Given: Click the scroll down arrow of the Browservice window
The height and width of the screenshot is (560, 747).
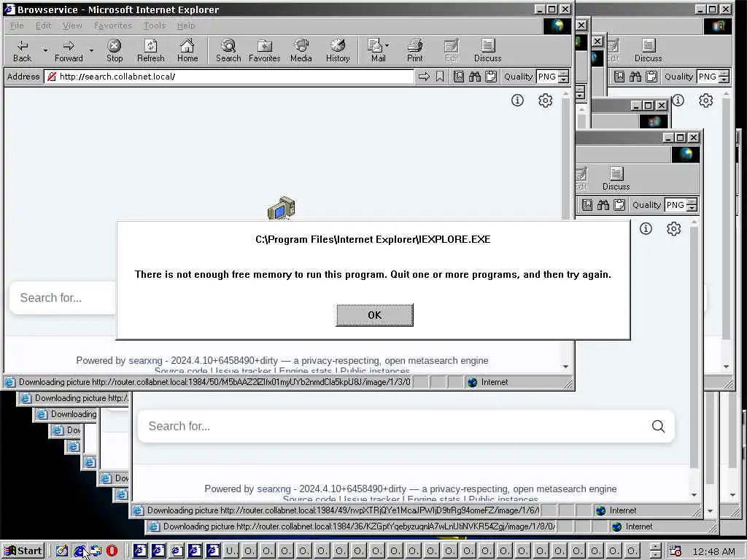Looking at the screenshot, I should 565,366.
